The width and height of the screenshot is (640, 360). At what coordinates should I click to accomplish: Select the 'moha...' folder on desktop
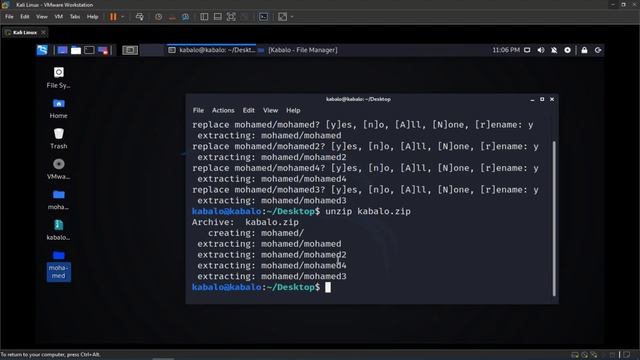[x=58, y=200]
